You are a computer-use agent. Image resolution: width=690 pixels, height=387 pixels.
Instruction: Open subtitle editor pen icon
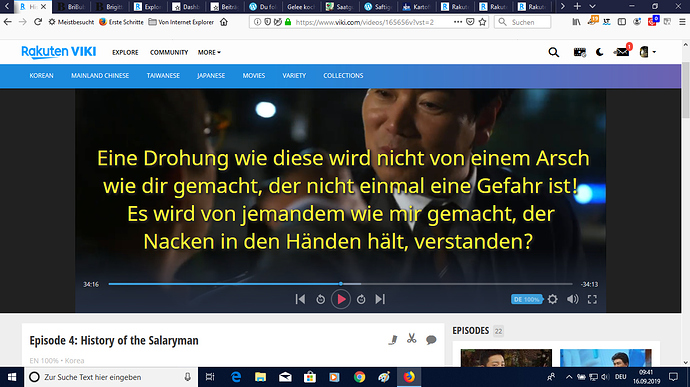[393, 339]
